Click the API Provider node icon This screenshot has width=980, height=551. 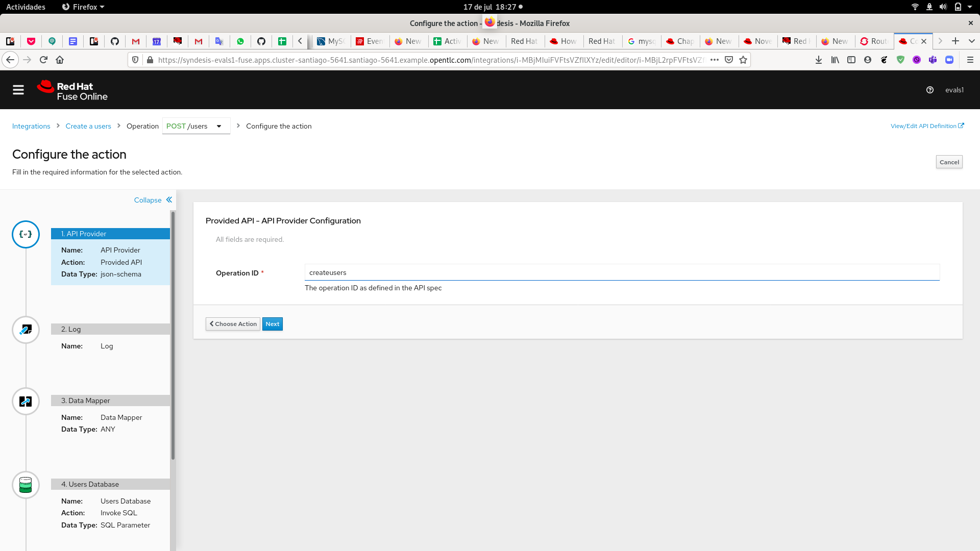(x=26, y=235)
